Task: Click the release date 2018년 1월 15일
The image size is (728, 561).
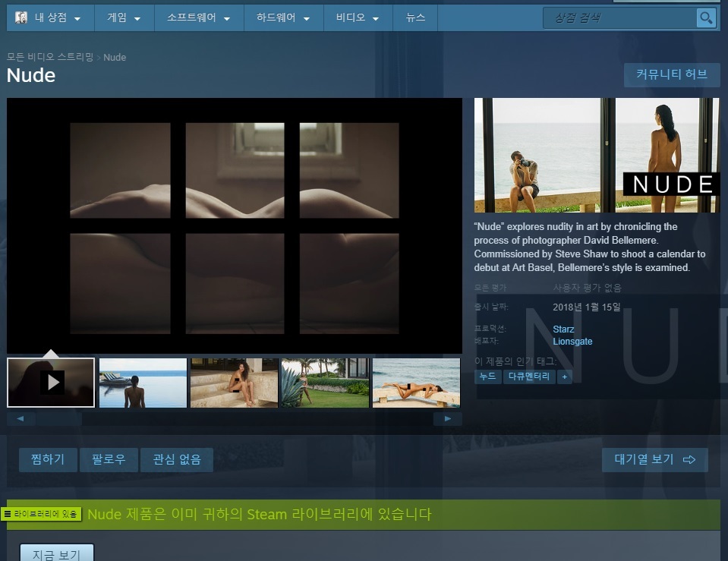Action: tap(586, 307)
